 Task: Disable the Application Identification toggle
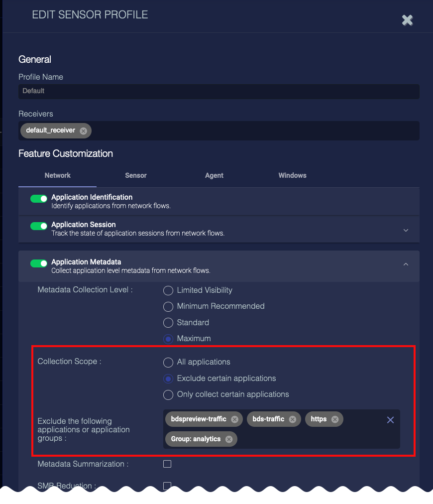click(38, 198)
